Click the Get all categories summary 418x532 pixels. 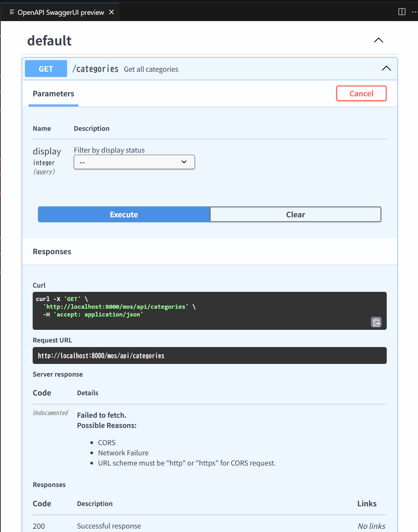[151, 69]
